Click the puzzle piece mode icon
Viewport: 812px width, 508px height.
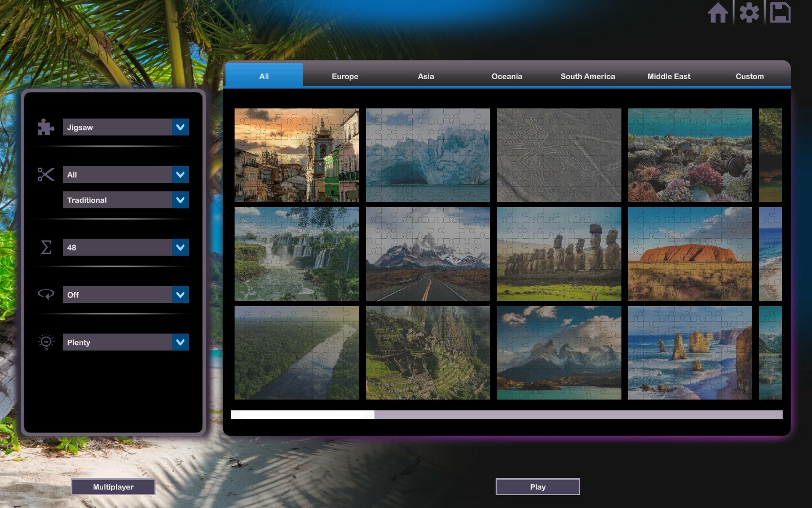point(46,127)
